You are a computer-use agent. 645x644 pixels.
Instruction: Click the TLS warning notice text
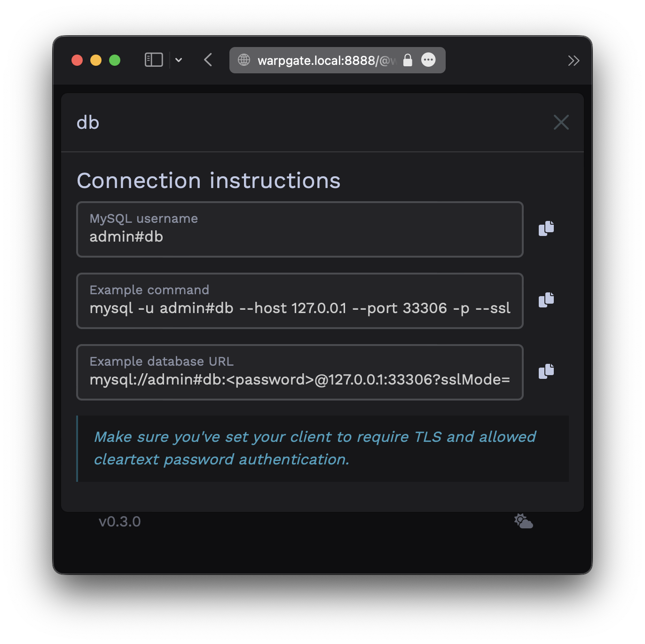315,448
